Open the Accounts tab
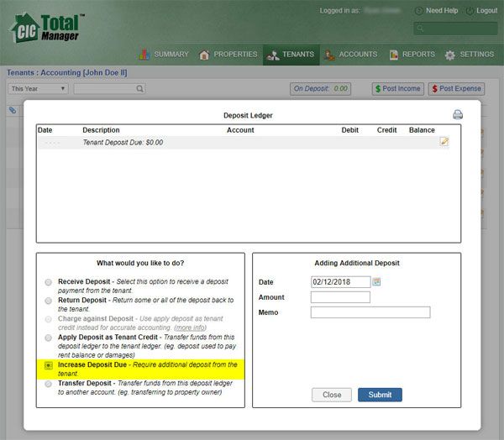The height and width of the screenshot is (440, 504). (x=350, y=55)
